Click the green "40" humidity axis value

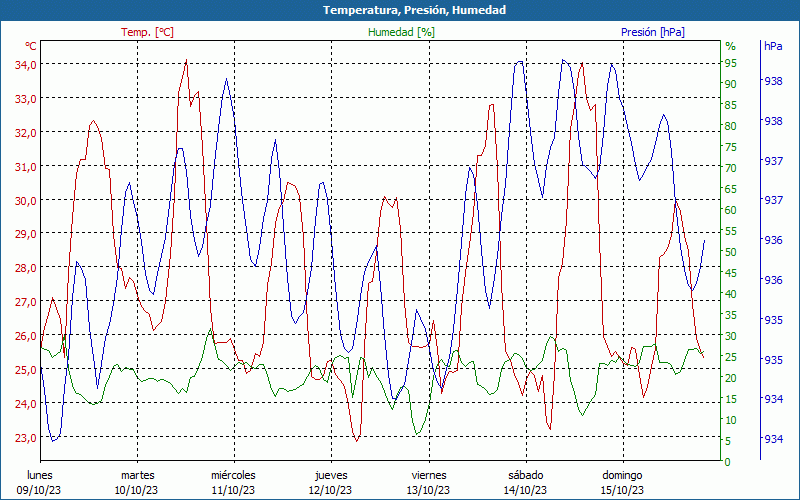731,294
